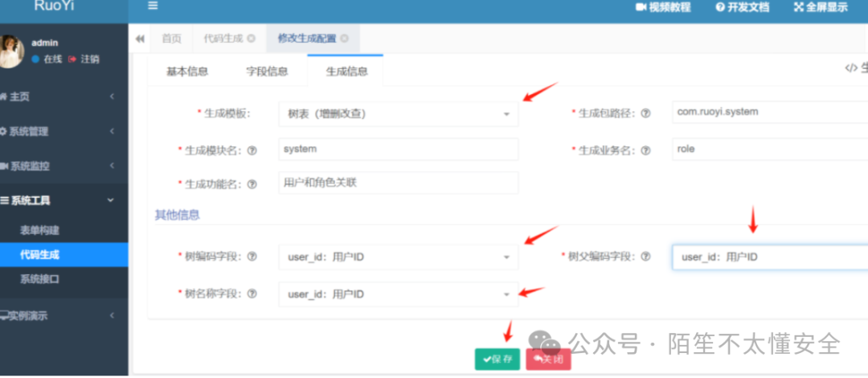Open the 视频教程 video tutorial link
The height and width of the screenshot is (378, 868).
coord(663,7)
